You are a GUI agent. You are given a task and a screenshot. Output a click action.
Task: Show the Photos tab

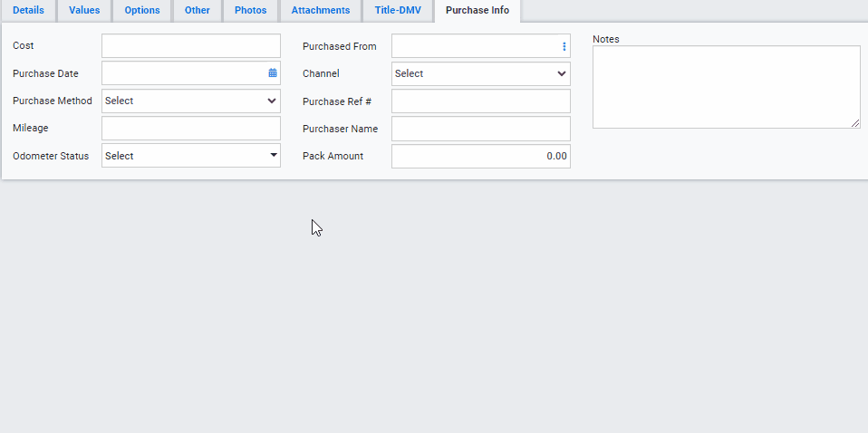tap(250, 11)
